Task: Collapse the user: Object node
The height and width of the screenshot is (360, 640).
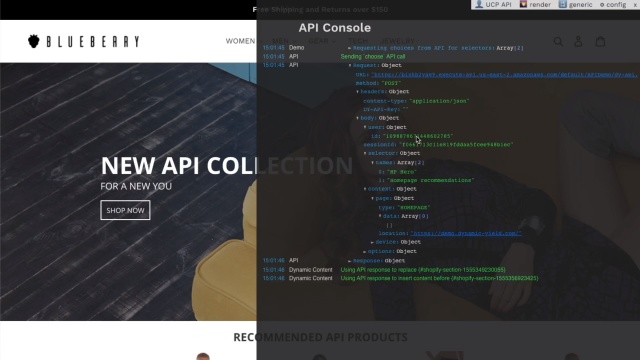Action: click(365, 127)
